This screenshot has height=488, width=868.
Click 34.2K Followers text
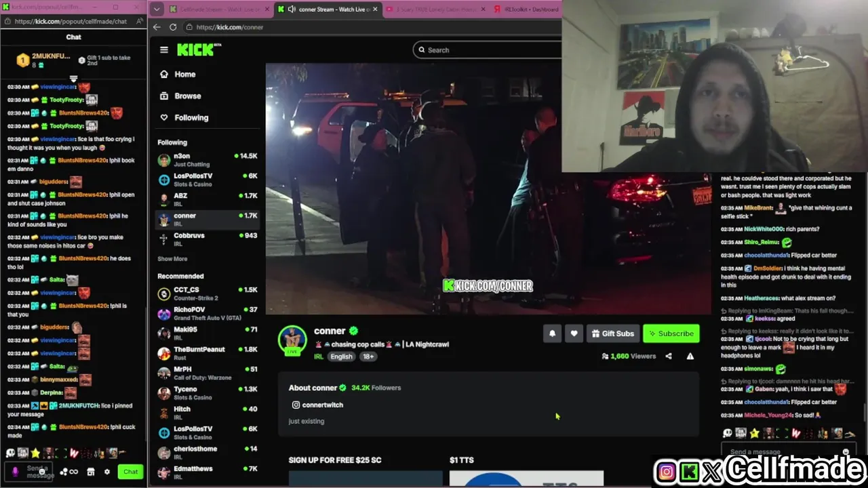point(376,388)
